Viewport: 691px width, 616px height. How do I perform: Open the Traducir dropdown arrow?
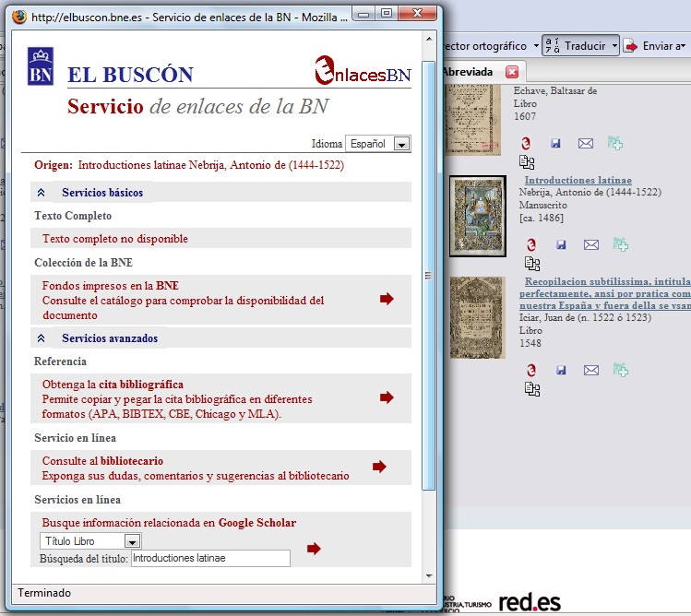(x=614, y=46)
